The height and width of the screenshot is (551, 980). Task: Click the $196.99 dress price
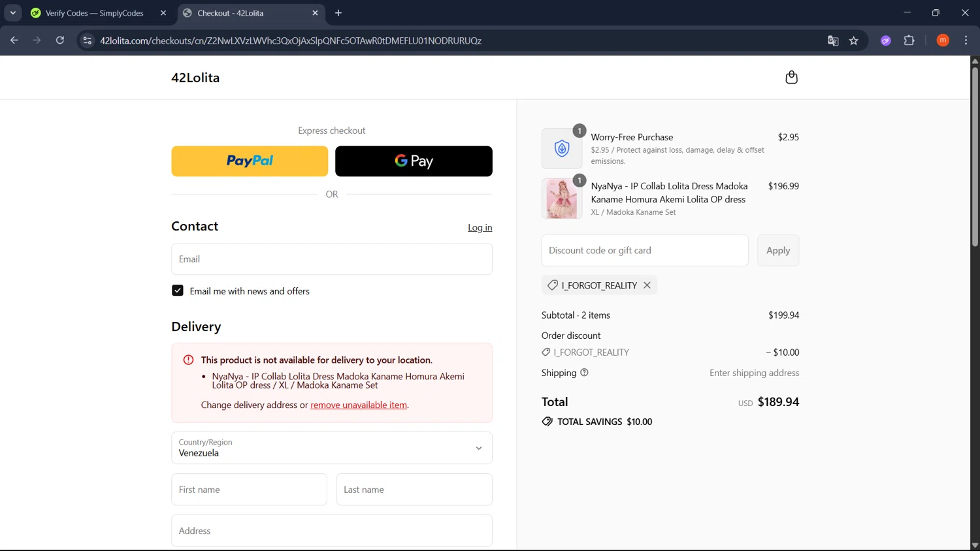click(x=783, y=186)
